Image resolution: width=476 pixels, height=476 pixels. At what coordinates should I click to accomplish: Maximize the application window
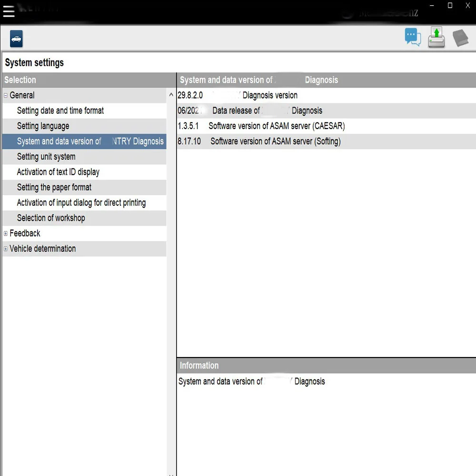tap(450, 5)
